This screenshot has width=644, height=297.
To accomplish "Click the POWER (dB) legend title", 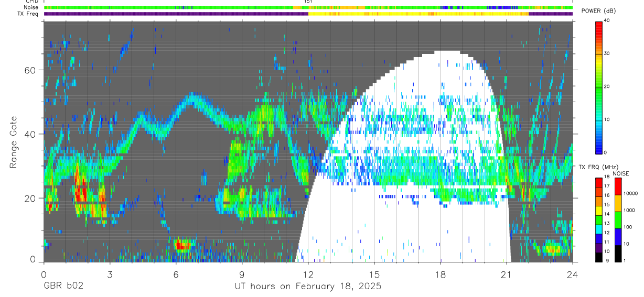I will pos(599,11).
